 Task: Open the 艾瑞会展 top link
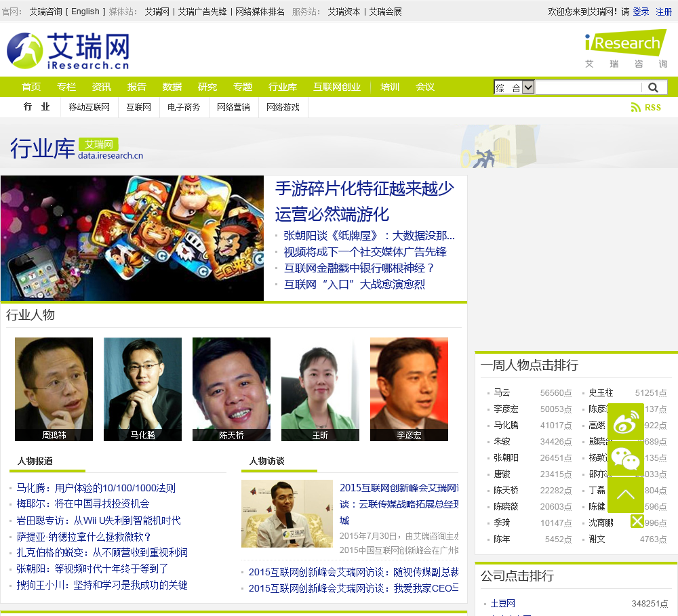[385, 12]
